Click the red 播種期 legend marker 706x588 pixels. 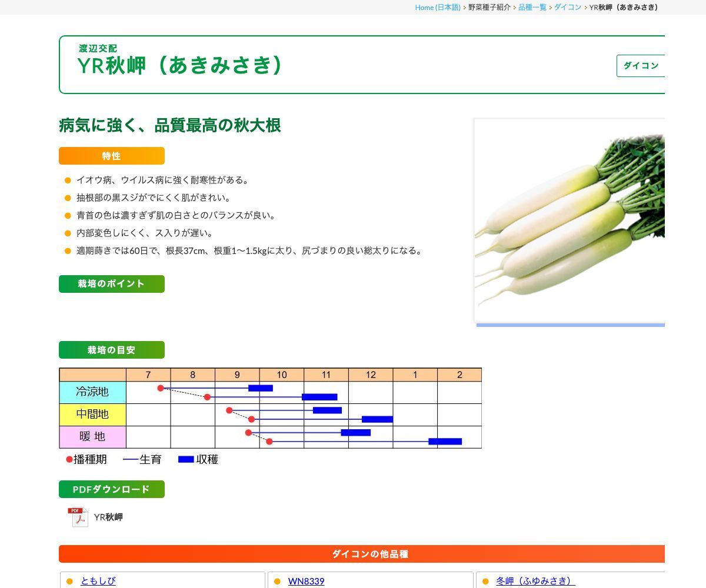(x=68, y=459)
